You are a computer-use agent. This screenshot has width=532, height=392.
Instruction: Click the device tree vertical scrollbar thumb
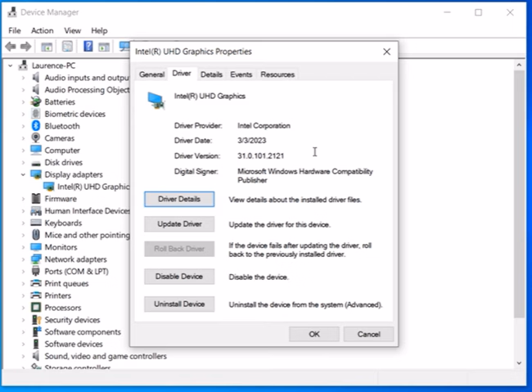[519, 194]
